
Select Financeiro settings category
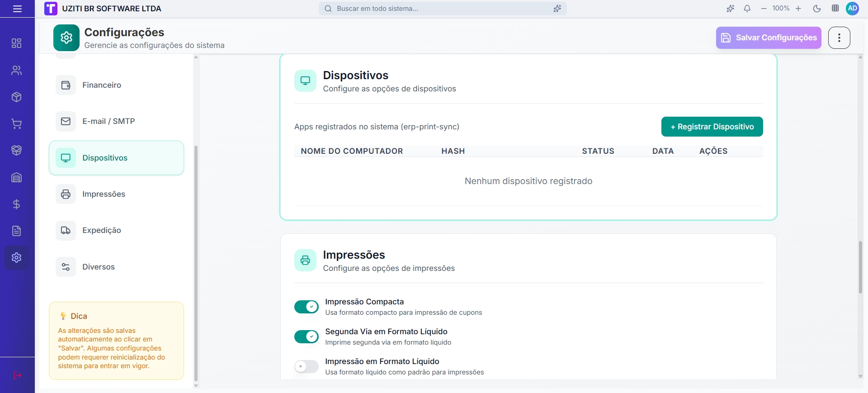pyautogui.click(x=117, y=85)
